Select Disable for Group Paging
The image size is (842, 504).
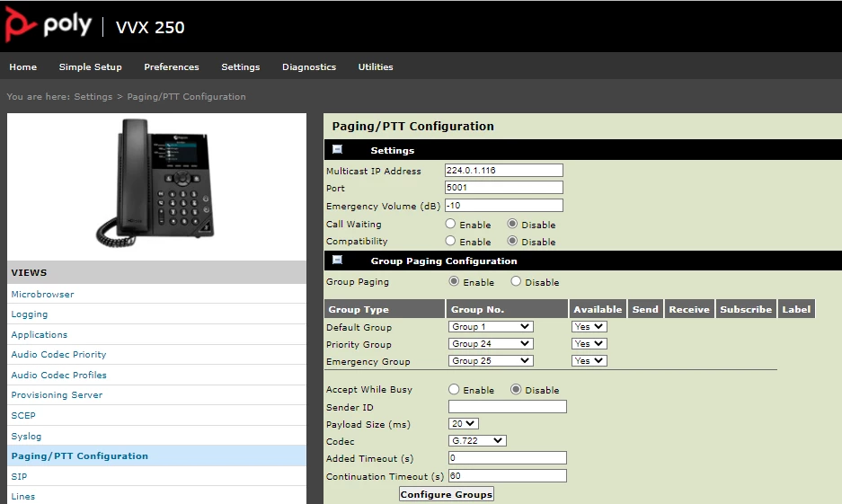click(x=516, y=281)
